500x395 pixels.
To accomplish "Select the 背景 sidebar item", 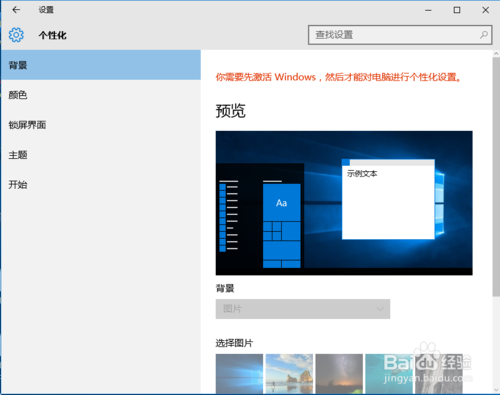I will (x=101, y=65).
